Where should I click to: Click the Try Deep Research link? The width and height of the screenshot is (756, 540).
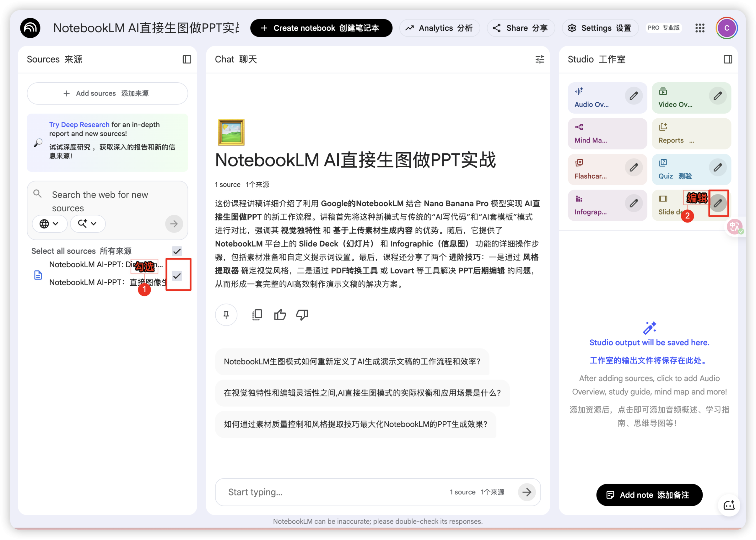click(79, 124)
